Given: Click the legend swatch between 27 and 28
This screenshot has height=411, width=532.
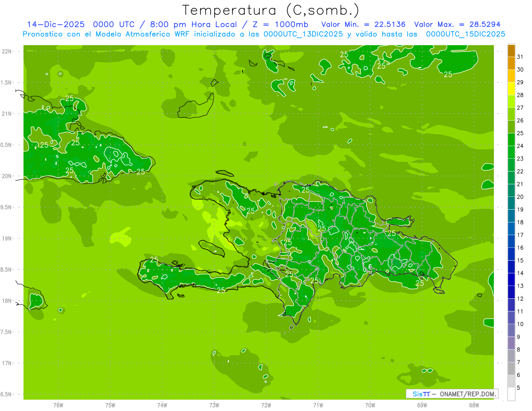Looking at the screenshot, I should (511, 102).
